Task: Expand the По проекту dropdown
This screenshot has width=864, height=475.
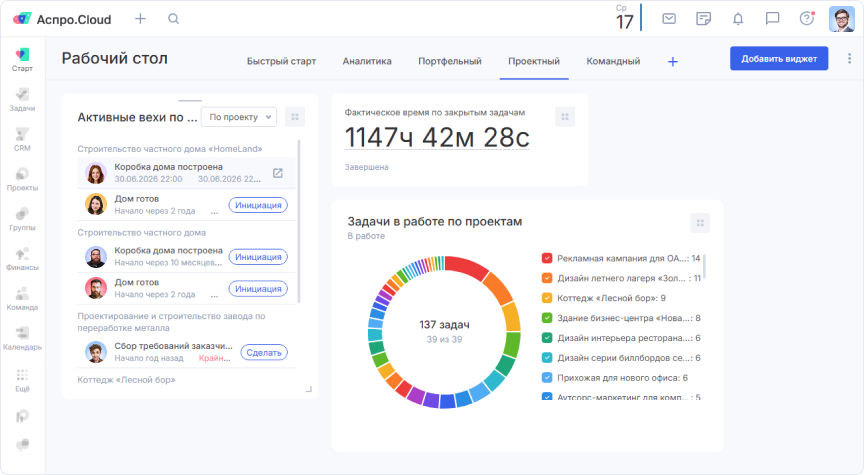Action: point(239,117)
